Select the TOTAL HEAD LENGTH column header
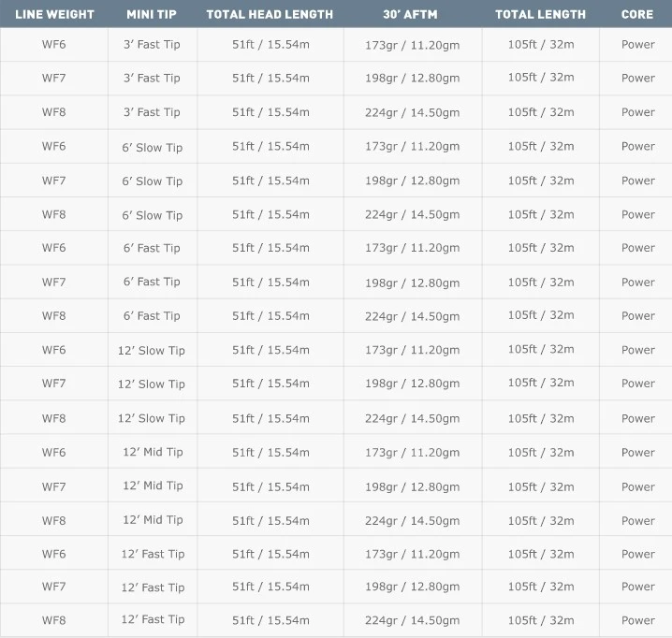 (270, 14)
